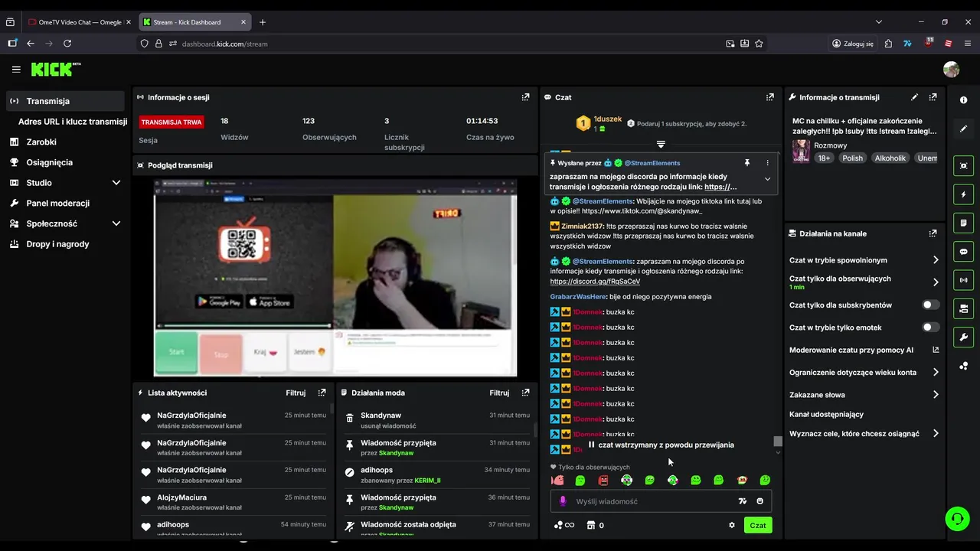This screenshot has width=980, height=551.
Task: Toggle the notes document icon in right sidebar
Action: pyautogui.click(x=963, y=223)
